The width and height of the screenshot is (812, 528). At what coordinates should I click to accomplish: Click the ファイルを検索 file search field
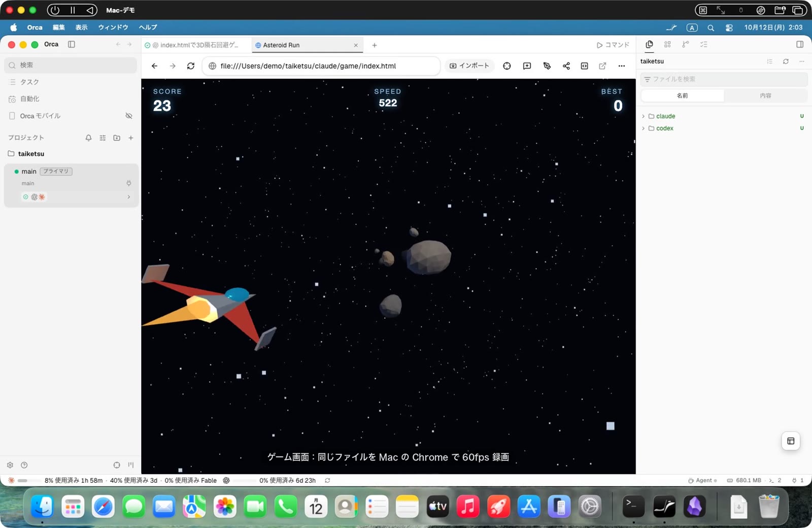coord(724,79)
